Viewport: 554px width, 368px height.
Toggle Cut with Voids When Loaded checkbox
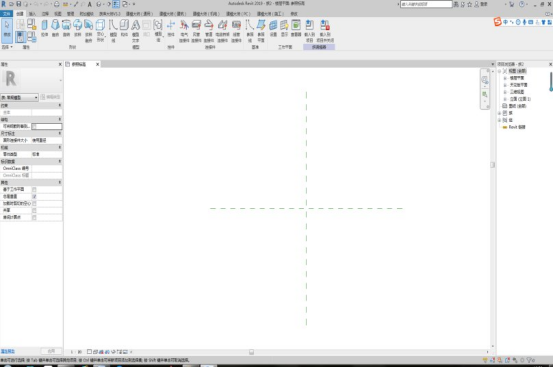point(34,203)
